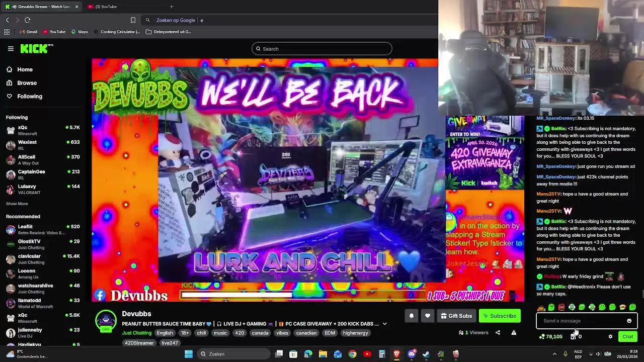Click the browser back arrow
The width and height of the screenshot is (644, 362).
7,20
